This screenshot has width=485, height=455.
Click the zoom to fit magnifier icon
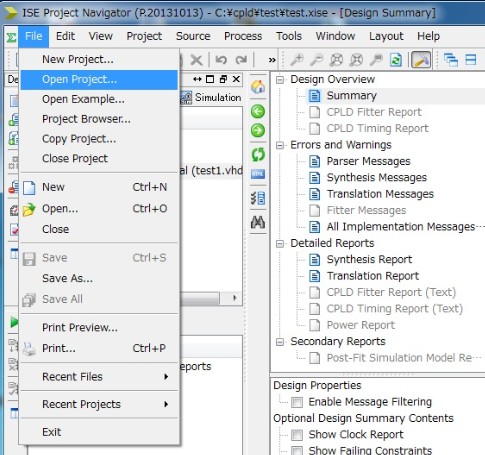[x=336, y=60]
